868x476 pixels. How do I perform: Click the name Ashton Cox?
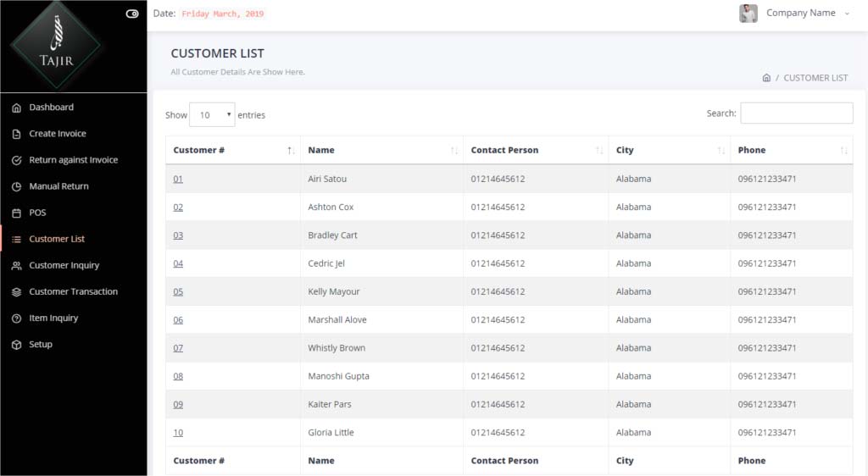click(x=331, y=207)
